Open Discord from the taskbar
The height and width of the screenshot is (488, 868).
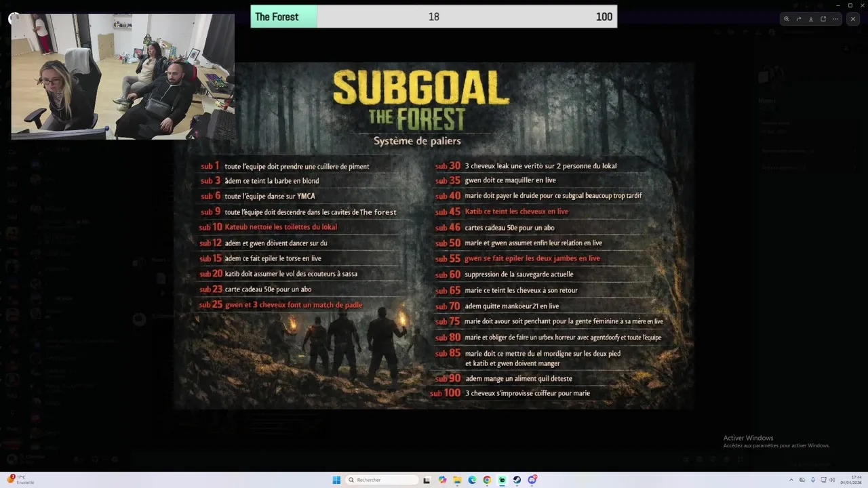click(x=532, y=480)
